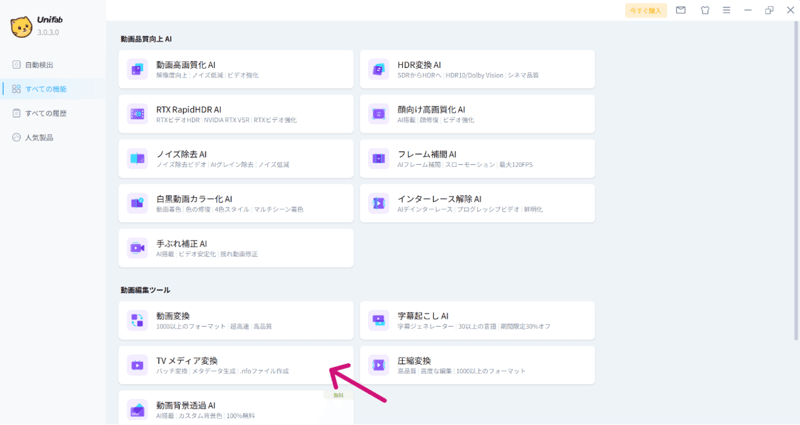800x425 pixels.
Task: Click the 人気製品 sidebar icon
Action: [x=16, y=137]
